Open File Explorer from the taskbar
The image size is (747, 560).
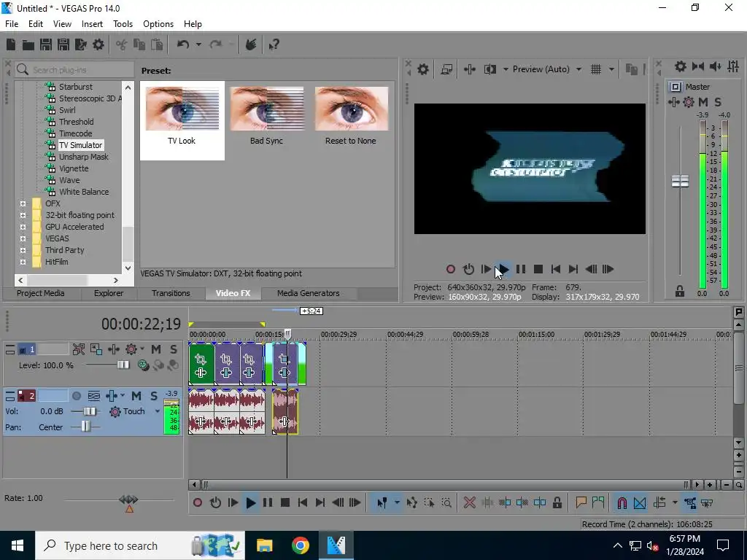pos(264,545)
